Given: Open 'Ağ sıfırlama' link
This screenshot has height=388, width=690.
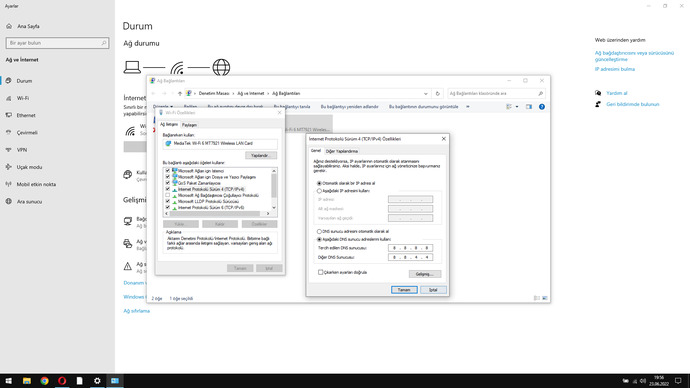Looking at the screenshot, I should click(x=136, y=311).
